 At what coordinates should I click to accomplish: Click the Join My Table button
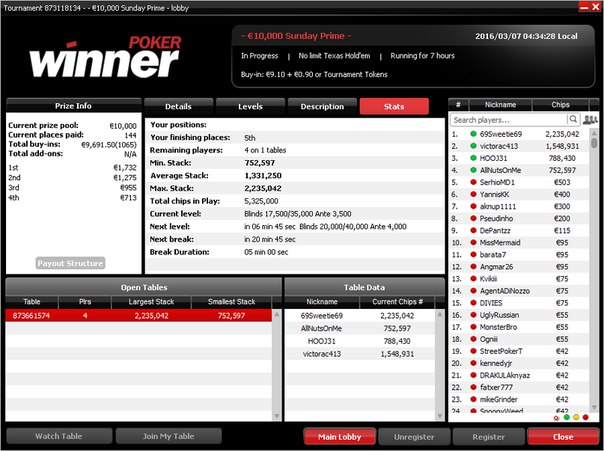pos(168,436)
